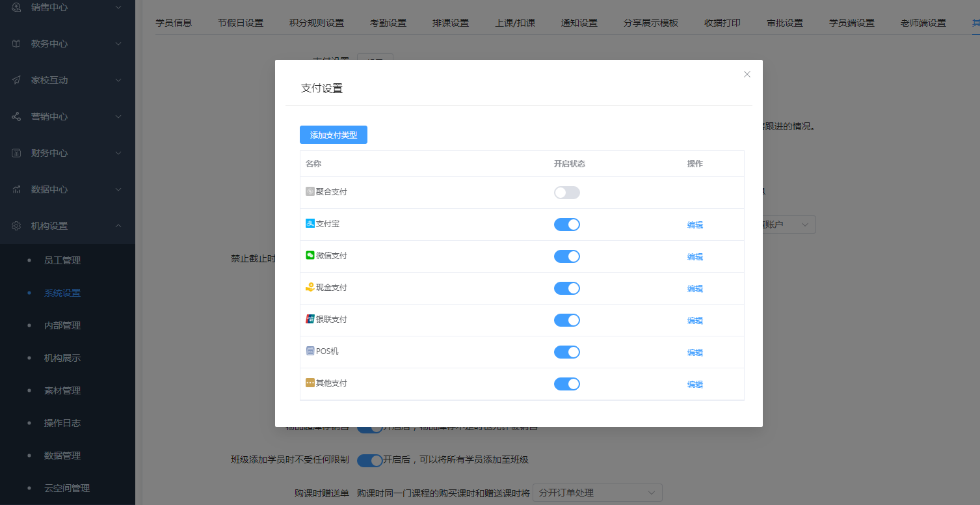The width and height of the screenshot is (980, 505).
Task: Click the 其他支付 dots icon
Action: [310, 383]
